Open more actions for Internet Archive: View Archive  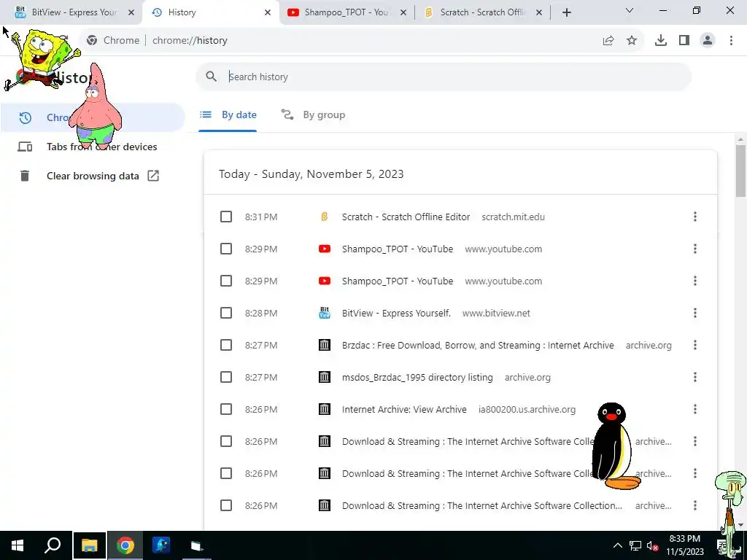[695, 409]
